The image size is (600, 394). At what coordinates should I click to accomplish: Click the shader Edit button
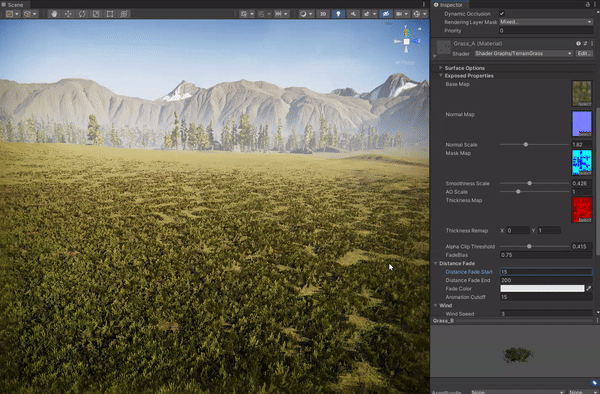click(x=584, y=54)
